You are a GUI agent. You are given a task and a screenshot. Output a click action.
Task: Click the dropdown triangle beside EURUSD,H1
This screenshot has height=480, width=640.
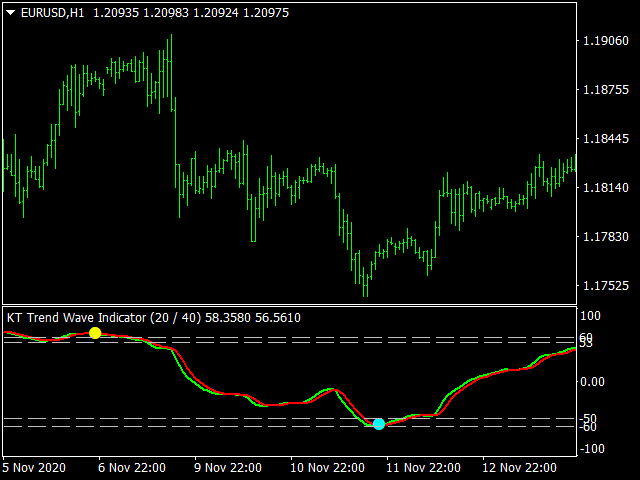(x=11, y=13)
